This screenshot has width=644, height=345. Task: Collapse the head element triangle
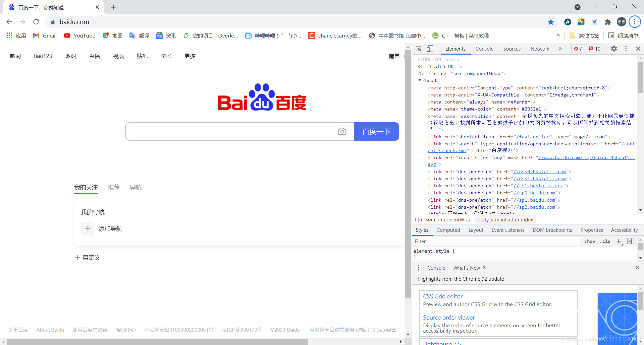click(x=420, y=80)
